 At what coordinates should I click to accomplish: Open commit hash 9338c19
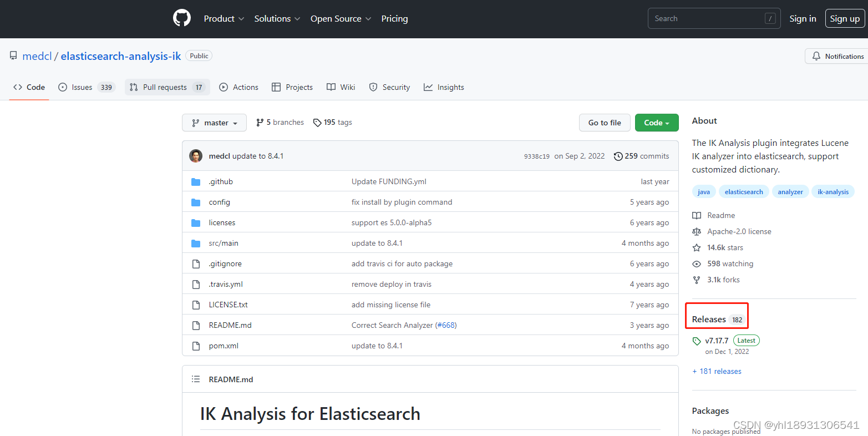[x=536, y=156]
